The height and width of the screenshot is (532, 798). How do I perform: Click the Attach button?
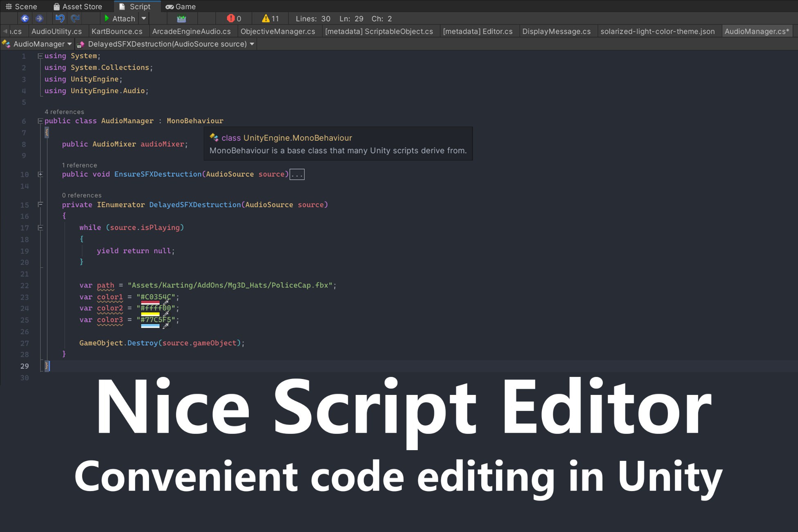122,18
